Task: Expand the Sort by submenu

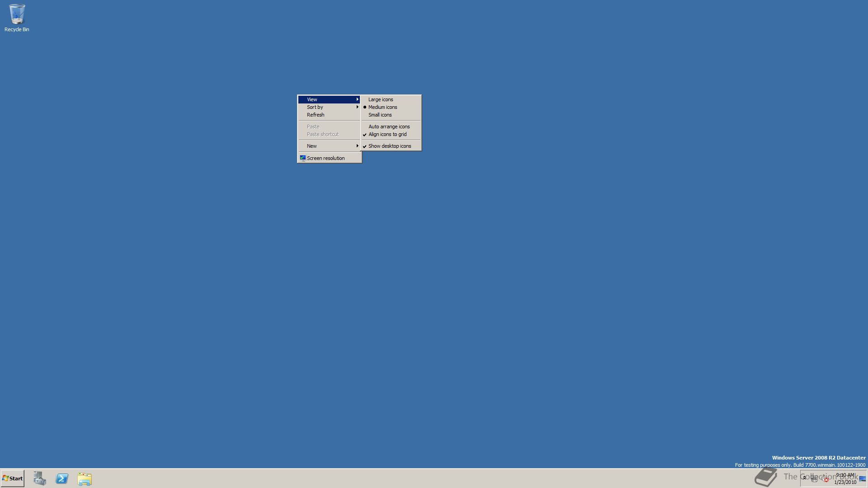Action: (x=329, y=107)
